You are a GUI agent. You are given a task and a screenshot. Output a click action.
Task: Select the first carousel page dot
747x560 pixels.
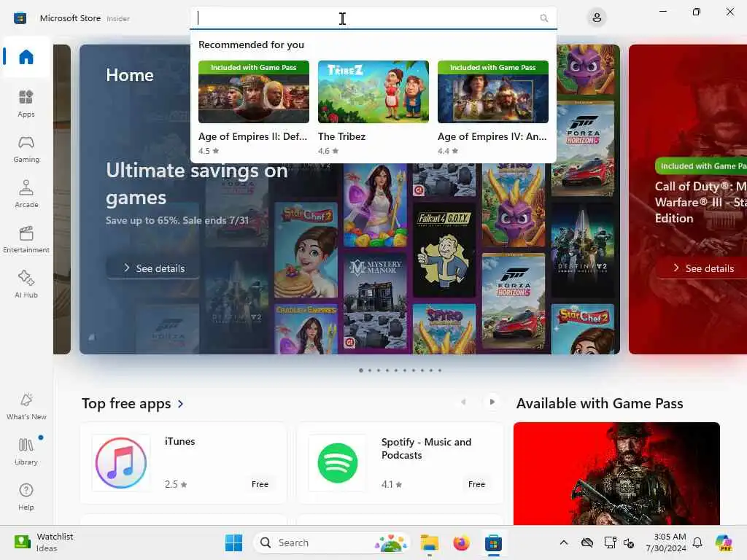pos(361,370)
